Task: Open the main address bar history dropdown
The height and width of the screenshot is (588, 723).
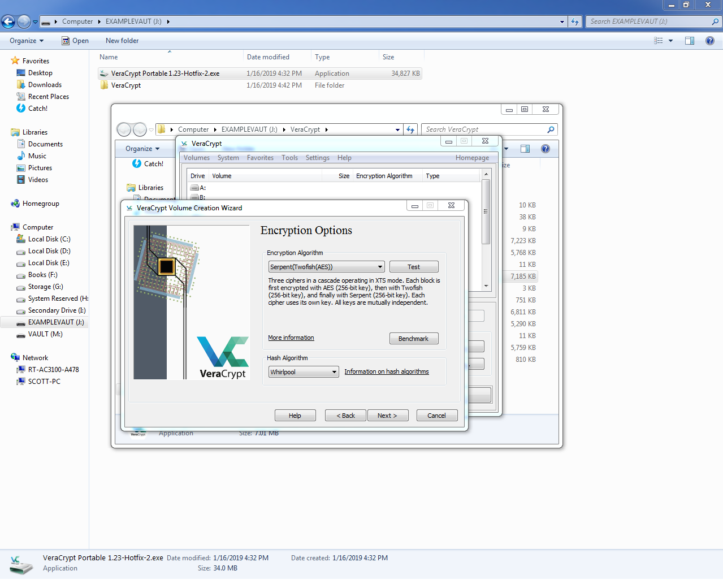Action: pyautogui.click(x=562, y=22)
